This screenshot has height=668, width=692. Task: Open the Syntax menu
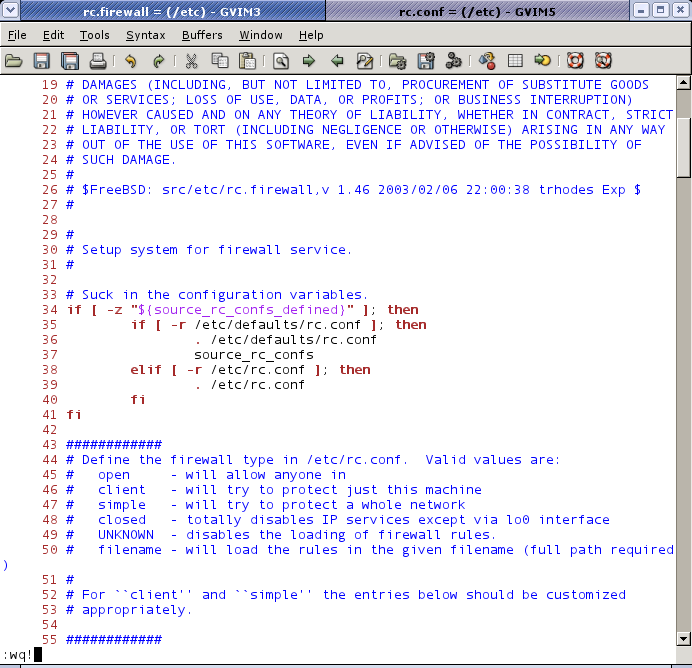click(x=145, y=35)
